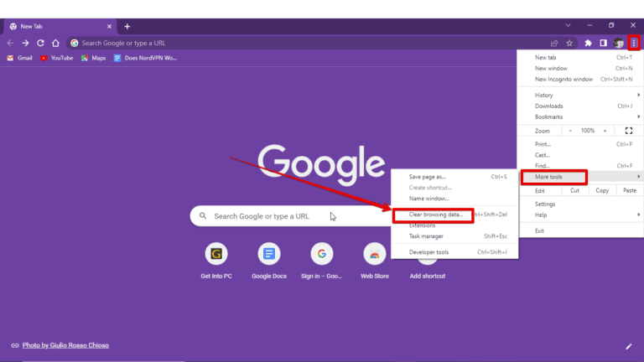This screenshot has height=362, width=644.
Task: Select New Incognito window
Action: pos(581,79)
